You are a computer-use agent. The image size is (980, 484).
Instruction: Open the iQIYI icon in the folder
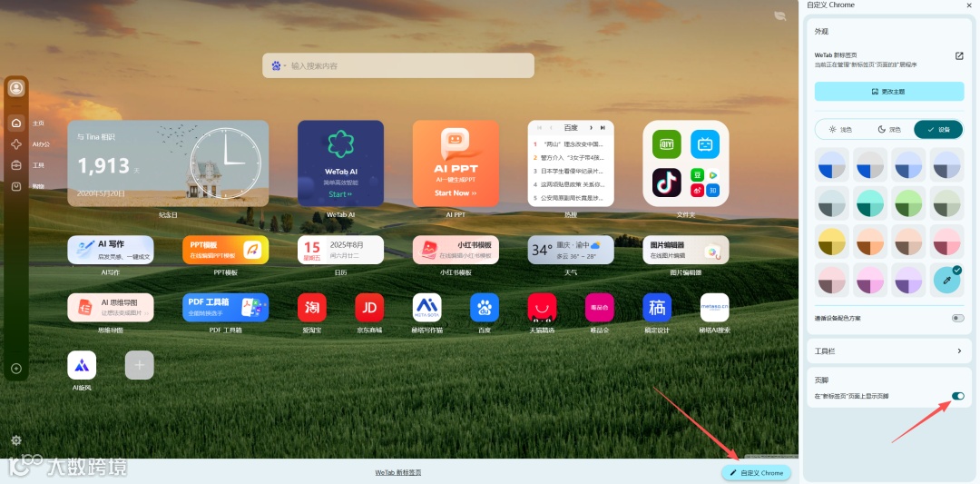tap(667, 144)
